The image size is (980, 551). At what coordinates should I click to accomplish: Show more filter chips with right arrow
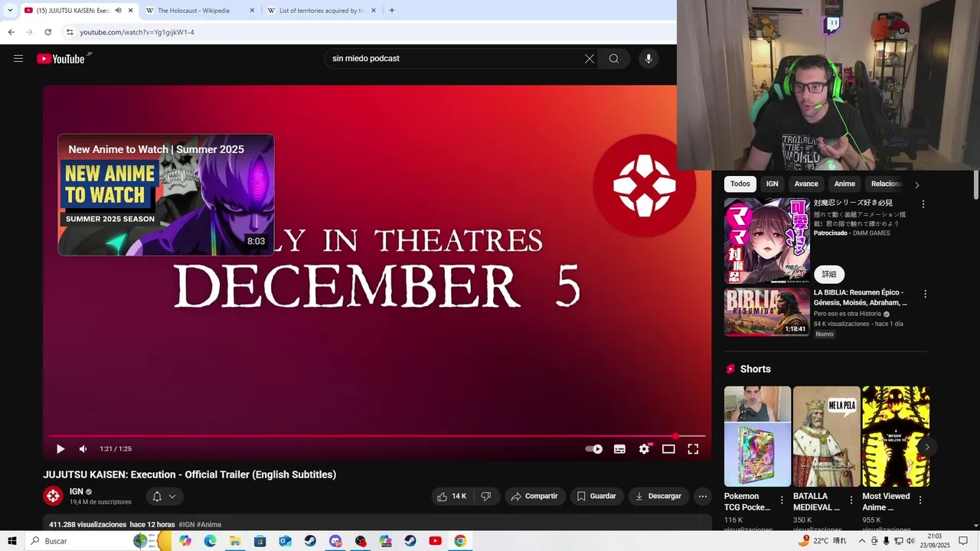point(916,184)
